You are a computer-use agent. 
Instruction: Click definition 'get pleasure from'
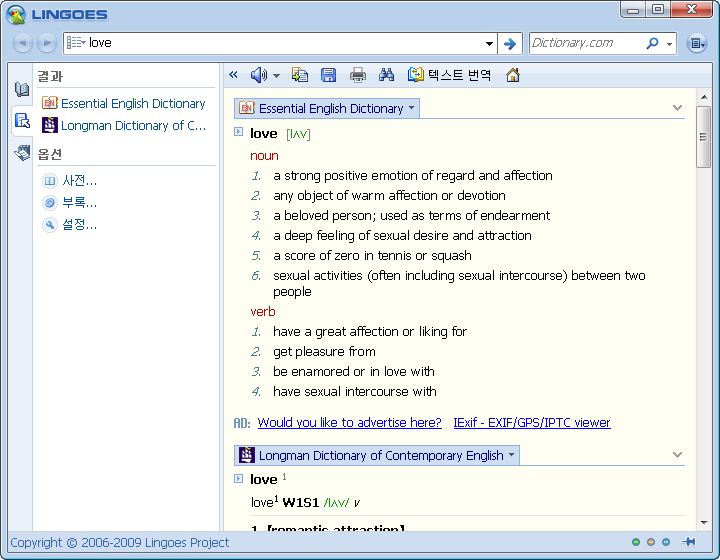pos(324,352)
